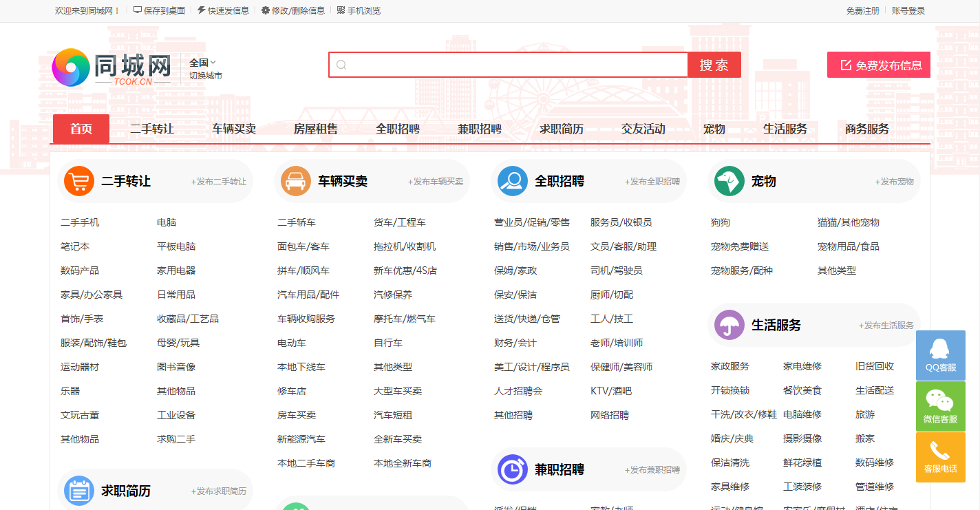Open 开锁换锁 category
Image resolution: width=980 pixels, height=510 pixels.
730,390
